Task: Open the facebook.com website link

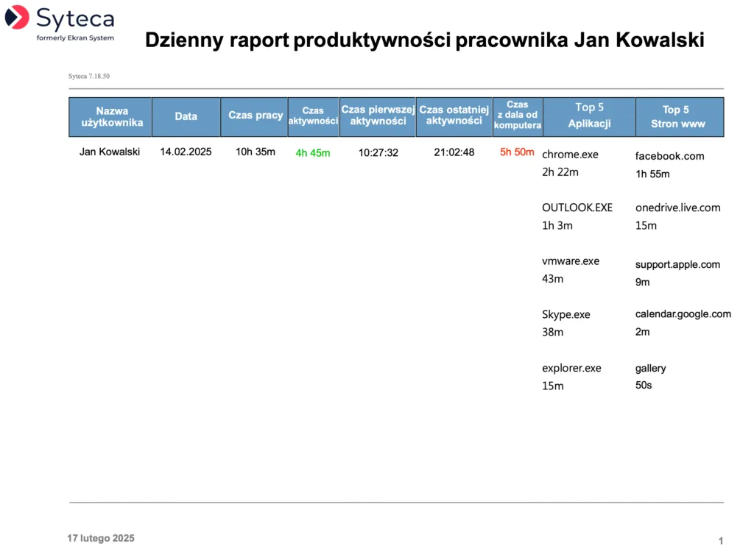Action: click(x=670, y=156)
